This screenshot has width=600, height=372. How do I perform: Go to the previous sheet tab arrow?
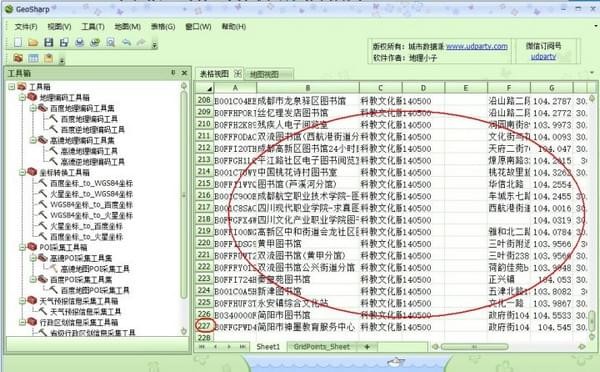[x=215, y=347]
